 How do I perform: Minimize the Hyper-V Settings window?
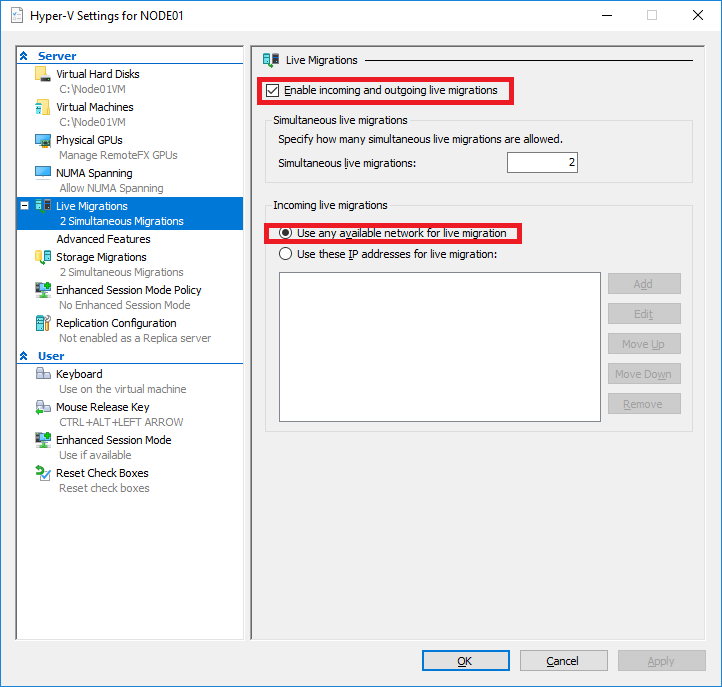607,15
